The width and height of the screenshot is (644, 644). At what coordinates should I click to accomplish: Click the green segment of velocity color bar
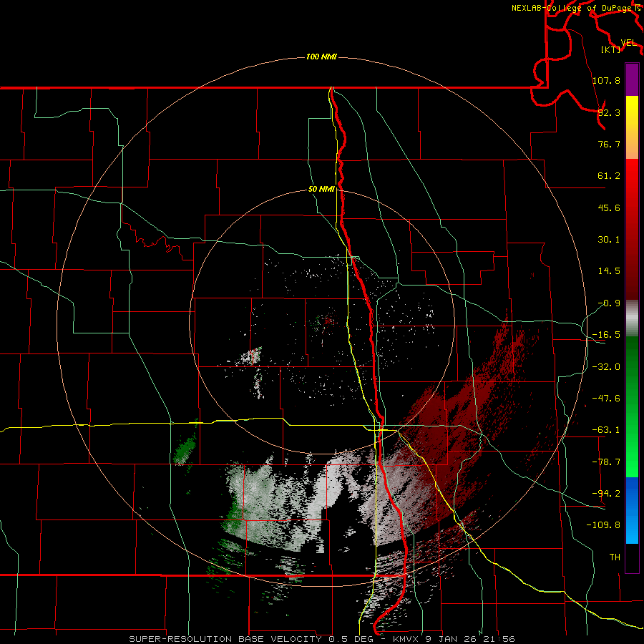tap(632, 406)
